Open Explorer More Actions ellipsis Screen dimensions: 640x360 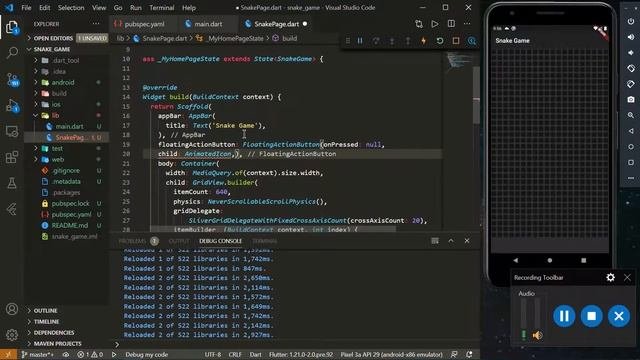point(96,24)
